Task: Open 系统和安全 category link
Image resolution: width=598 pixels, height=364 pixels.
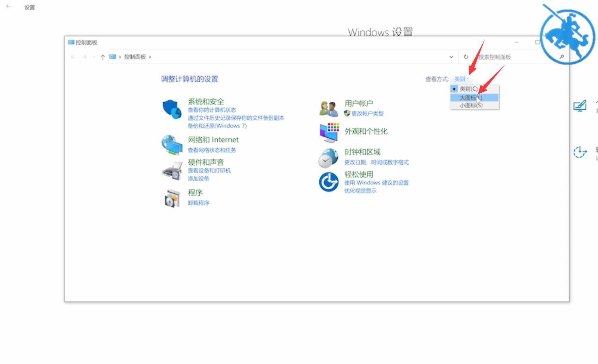Action: (x=206, y=101)
